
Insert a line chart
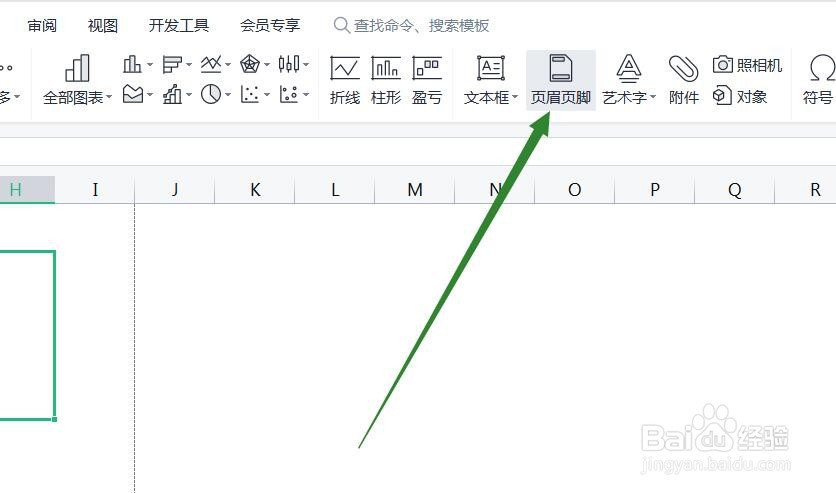(211, 64)
